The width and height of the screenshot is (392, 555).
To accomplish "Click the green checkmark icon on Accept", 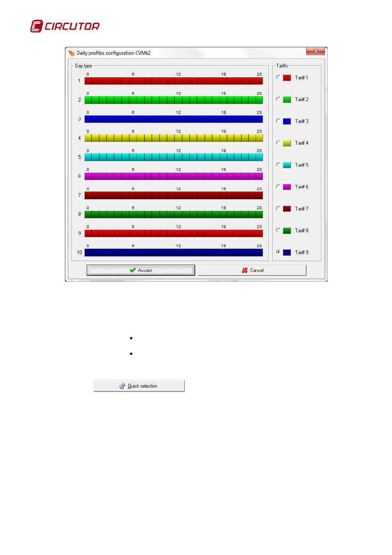I will (x=133, y=270).
